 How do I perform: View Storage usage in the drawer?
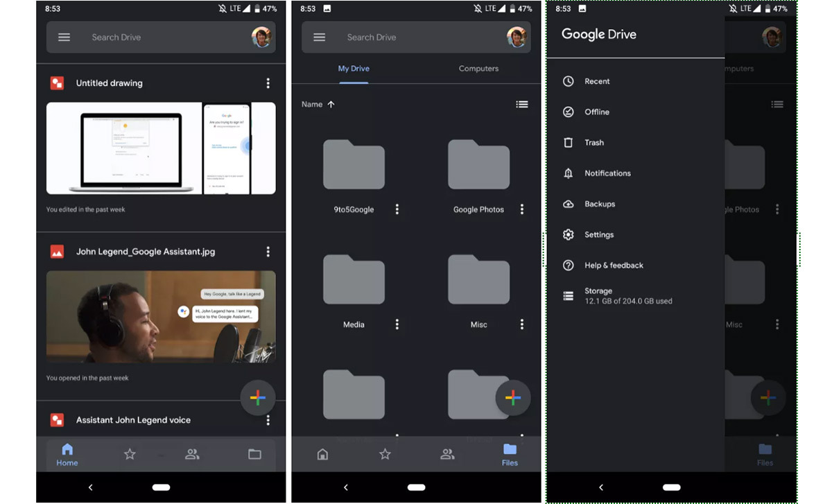pos(627,296)
